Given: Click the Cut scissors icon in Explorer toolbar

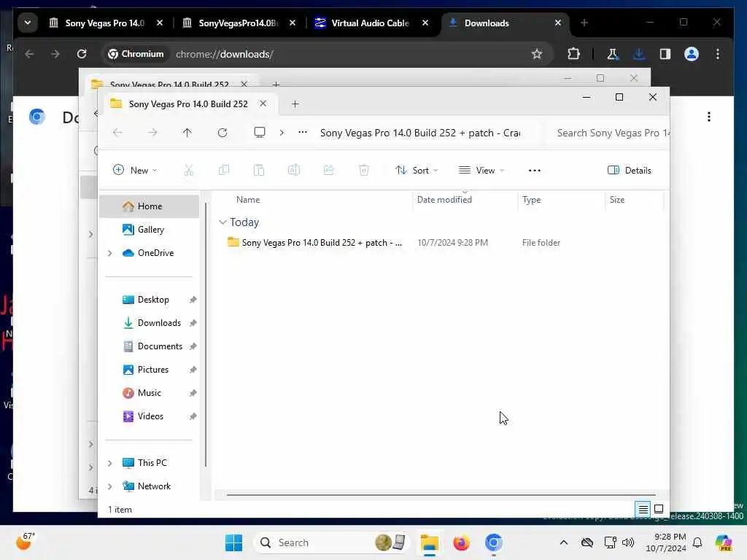Looking at the screenshot, I should (189, 170).
